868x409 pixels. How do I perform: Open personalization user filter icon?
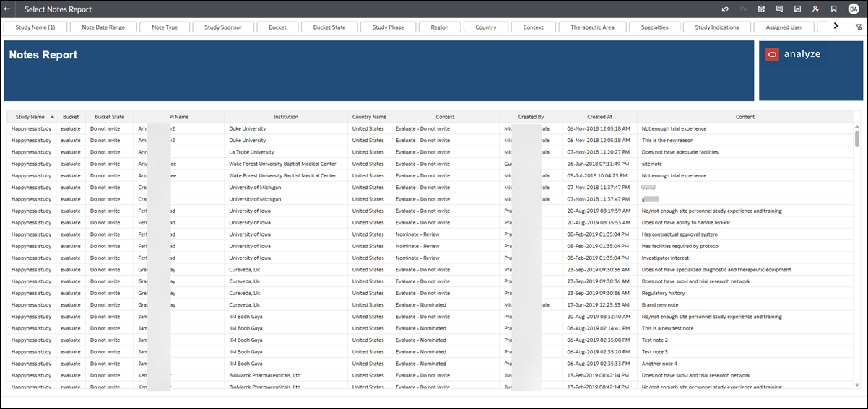pyautogui.click(x=815, y=9)
